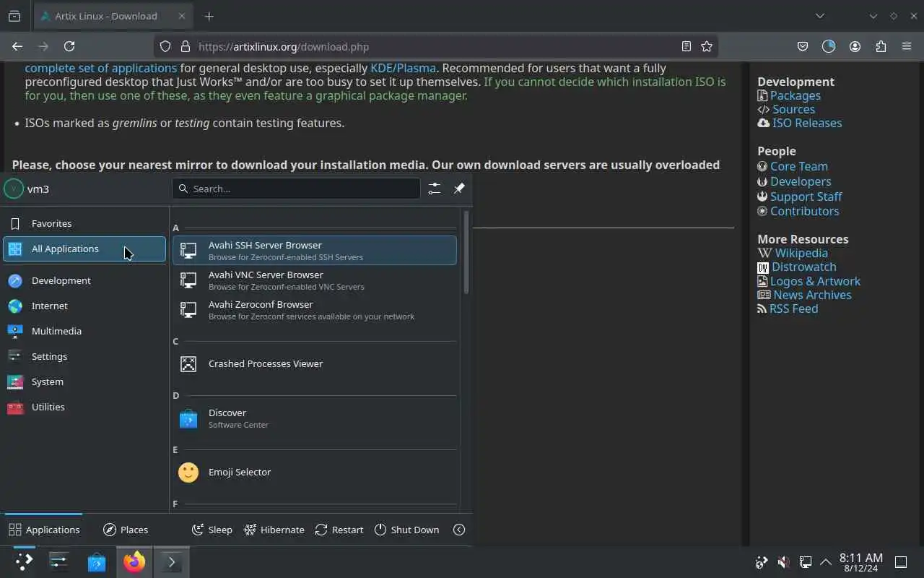This screenshot has height=578, width=924.
Task: Open the Support Staff link
Action: pos(806,197)
